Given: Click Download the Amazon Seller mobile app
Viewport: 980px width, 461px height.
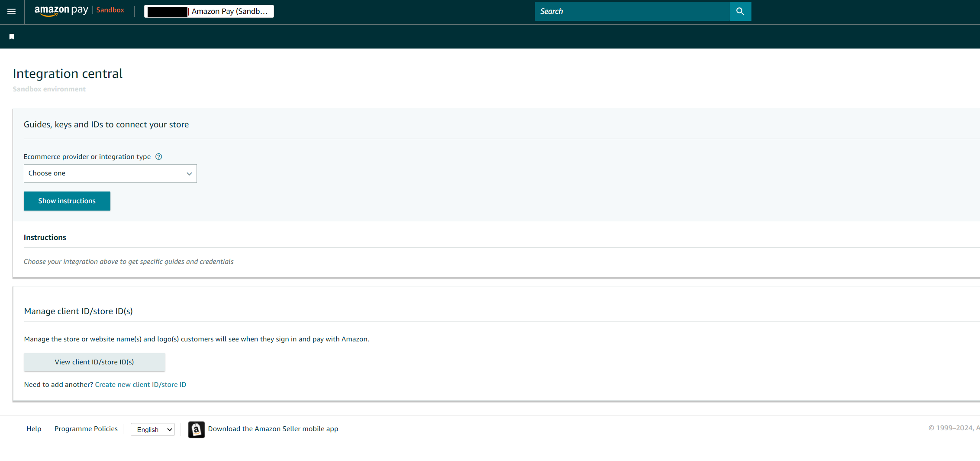Looking at the screenshot, I should pos(273,429).
